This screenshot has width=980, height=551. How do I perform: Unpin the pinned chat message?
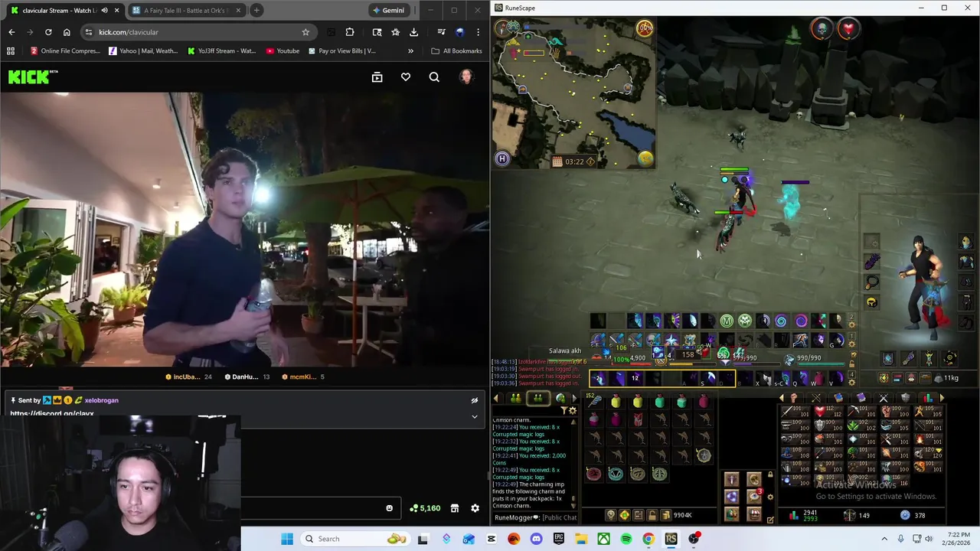click(475, 400)
